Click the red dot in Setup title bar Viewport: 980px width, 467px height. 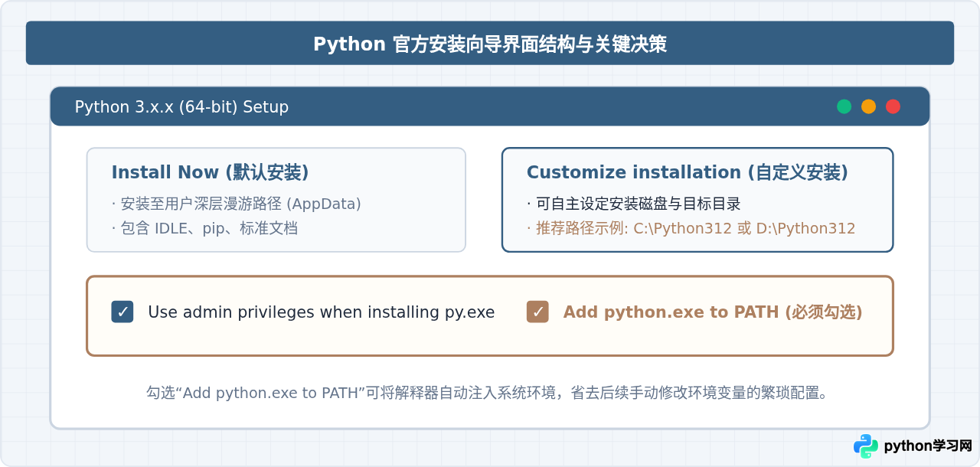pyautogui.click(x=893, y=106)
